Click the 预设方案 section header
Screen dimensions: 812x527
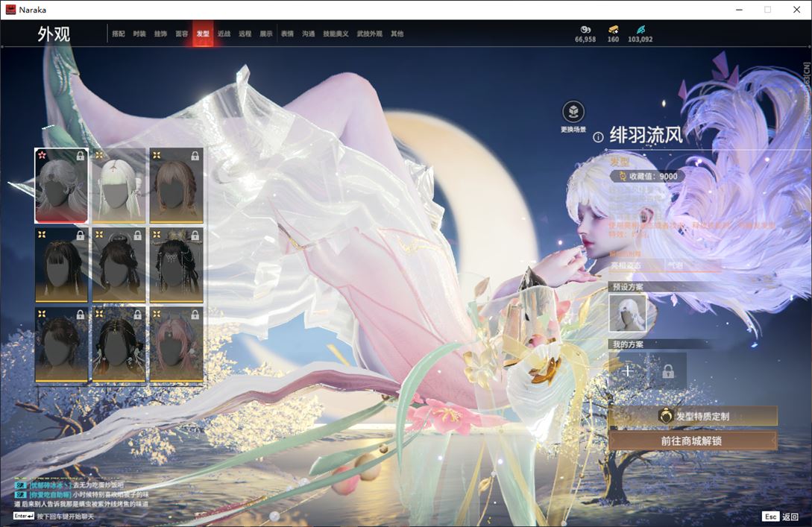coord(628,287)
